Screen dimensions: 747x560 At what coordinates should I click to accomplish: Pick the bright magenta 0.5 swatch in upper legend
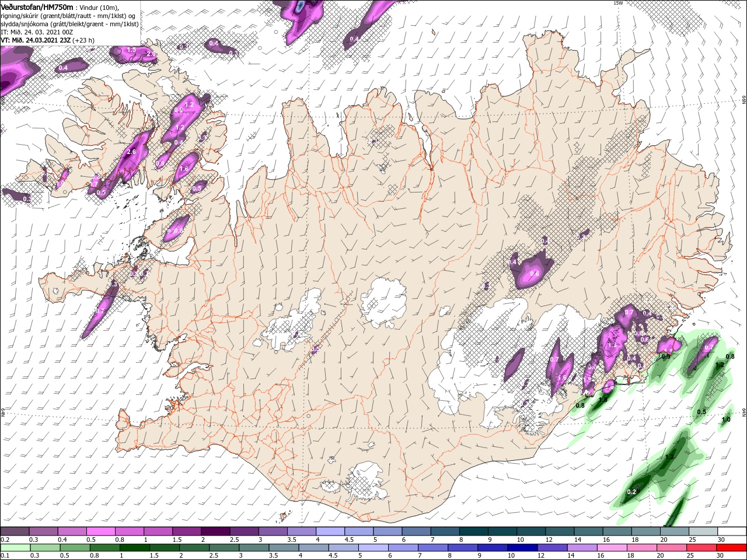pyautogui.click(x=101, y=531)
